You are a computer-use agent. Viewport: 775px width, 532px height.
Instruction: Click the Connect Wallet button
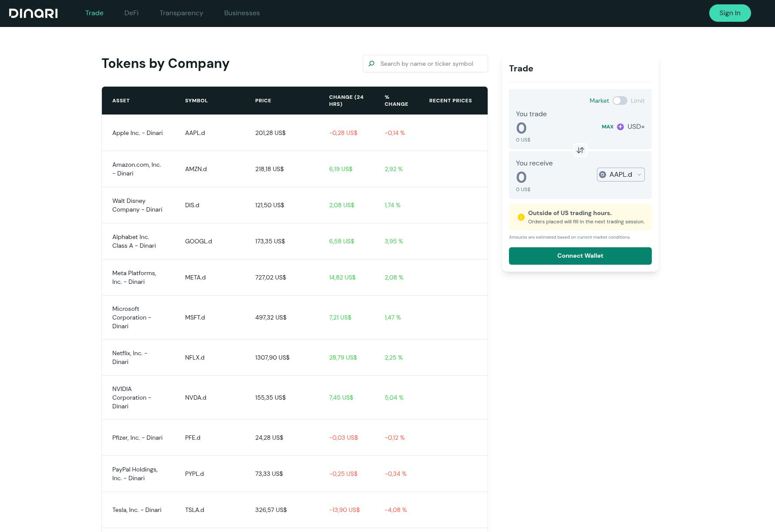[x=580, y=256]
